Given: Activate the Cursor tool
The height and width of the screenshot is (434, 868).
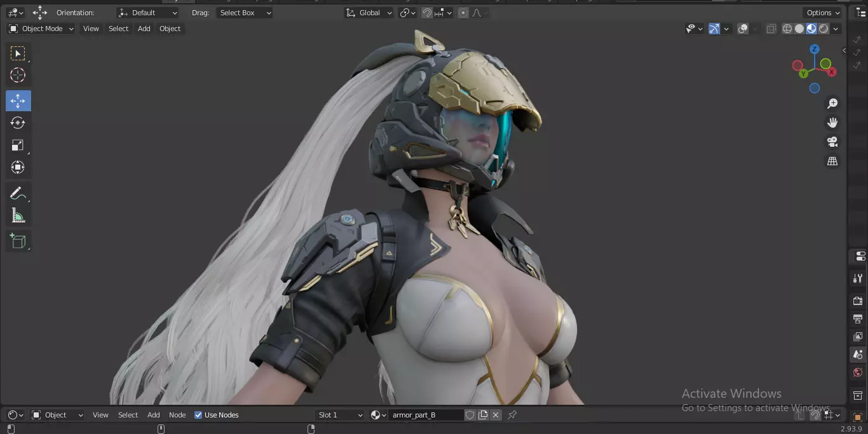Looking at the screenshot, I should coord(18,76).
